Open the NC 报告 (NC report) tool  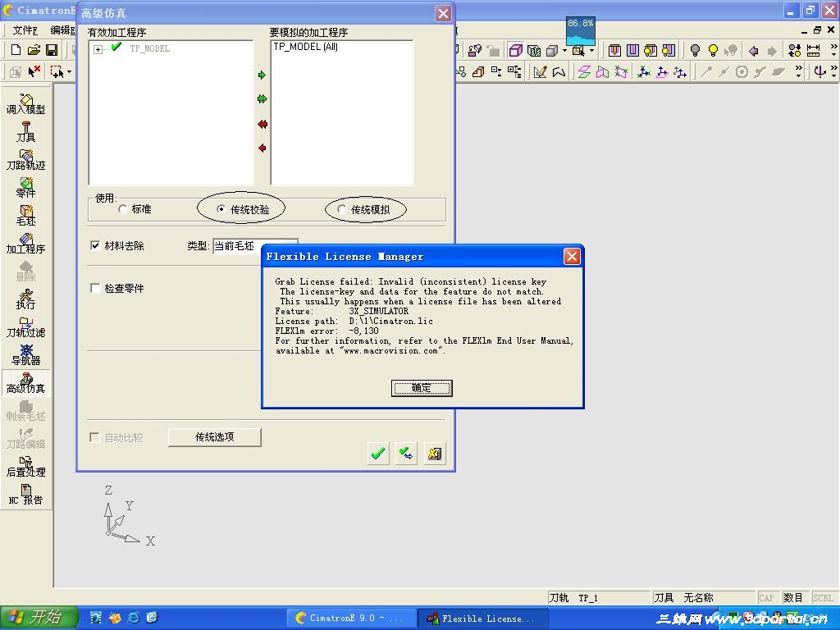click(x=25, y=494)
